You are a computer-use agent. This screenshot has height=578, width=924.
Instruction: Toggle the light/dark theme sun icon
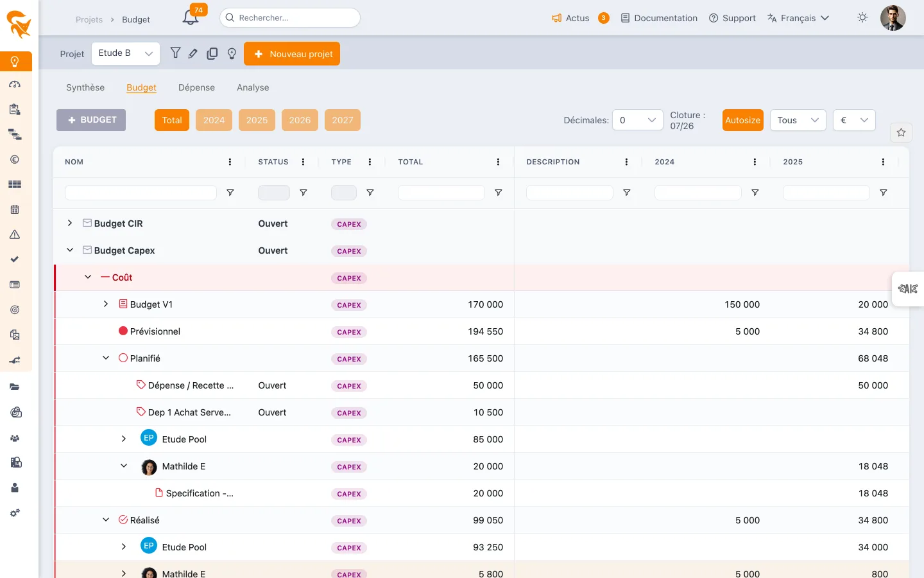click(x=862, y=18)
